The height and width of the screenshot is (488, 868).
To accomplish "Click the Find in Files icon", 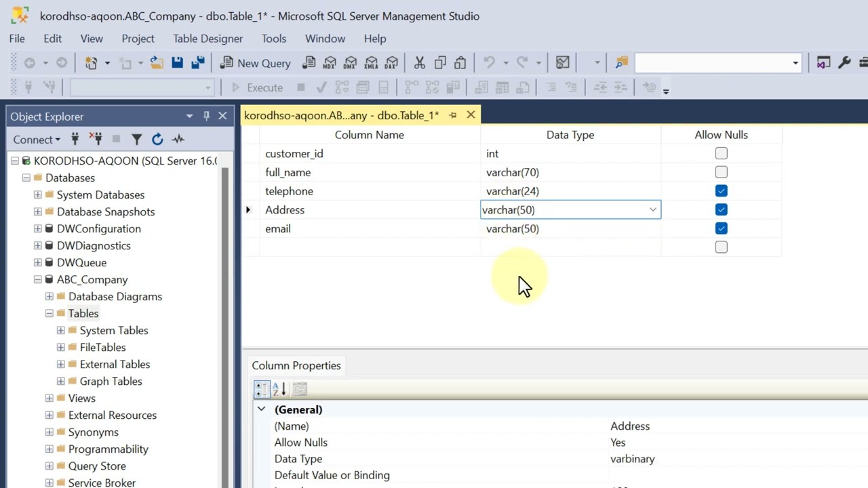I will [x=621, y=63].
